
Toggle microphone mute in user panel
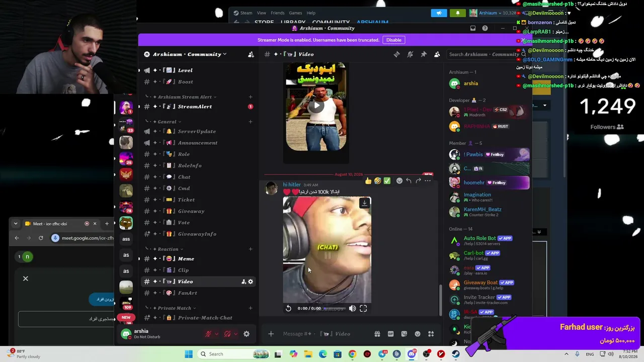pyautogui.click(x=208, y=334)
